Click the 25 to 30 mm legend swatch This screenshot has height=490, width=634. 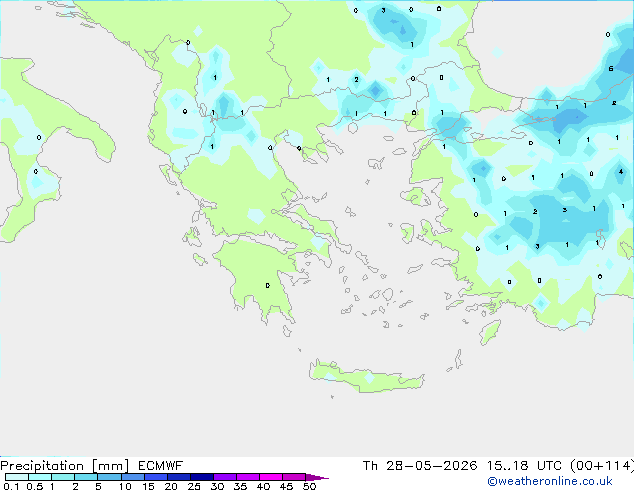coord(202,477)
